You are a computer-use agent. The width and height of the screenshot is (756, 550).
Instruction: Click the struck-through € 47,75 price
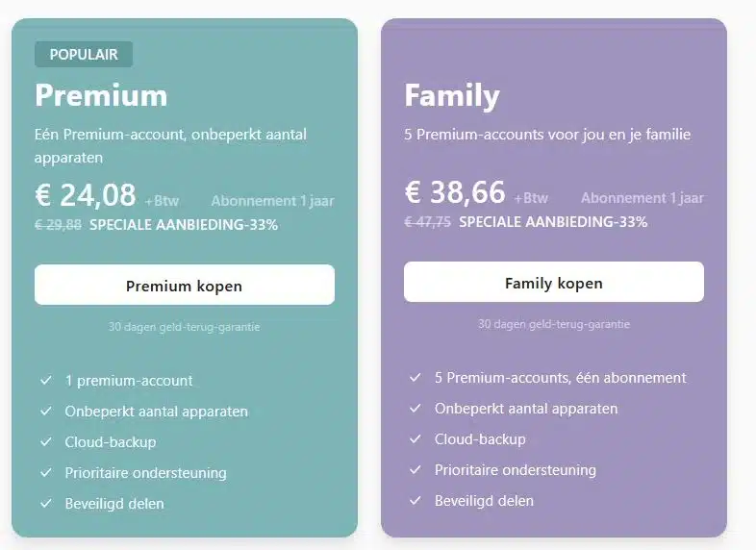[x=427, y=222]
